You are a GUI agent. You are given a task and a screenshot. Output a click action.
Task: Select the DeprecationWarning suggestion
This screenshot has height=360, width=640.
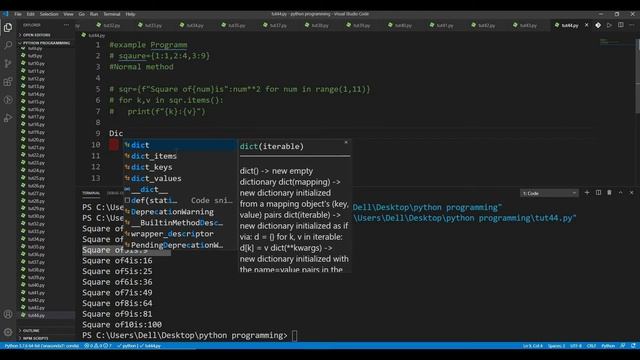[x=180, y=212]
